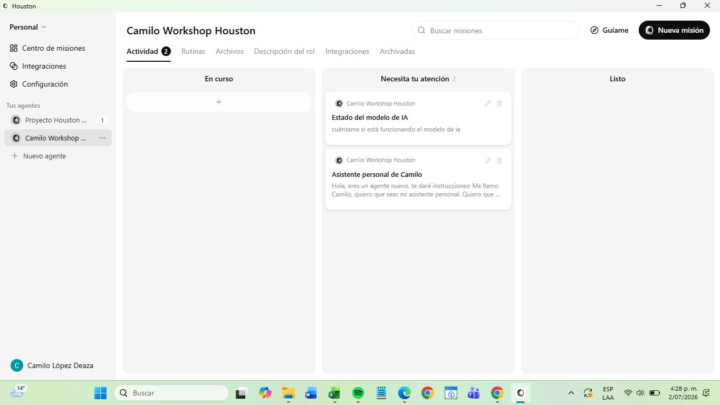The image size is (720, 405).
Task: Focus the Buscar misiones search field
Action: pyautogui.click(x=495, y=30)
